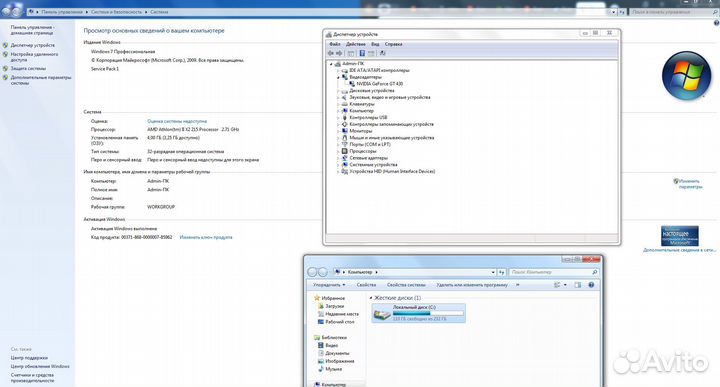
Task: Select Локальный диск (C:) drive
Action: [x=418, y=313]
